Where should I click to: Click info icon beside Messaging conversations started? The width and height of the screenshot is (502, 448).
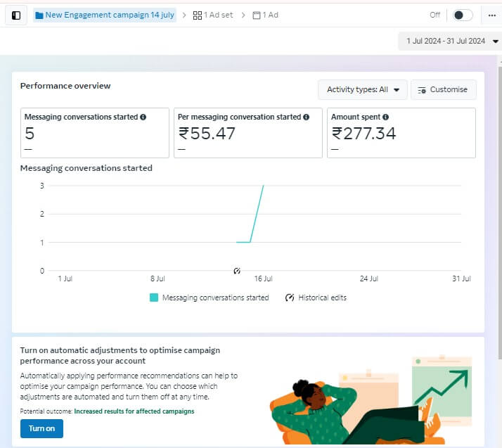coord(143,117)
